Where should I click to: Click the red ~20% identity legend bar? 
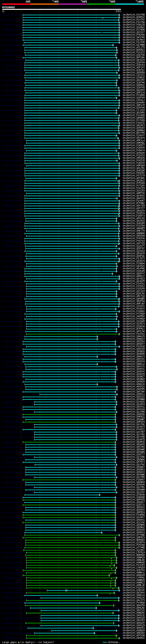tap(16, 4)
